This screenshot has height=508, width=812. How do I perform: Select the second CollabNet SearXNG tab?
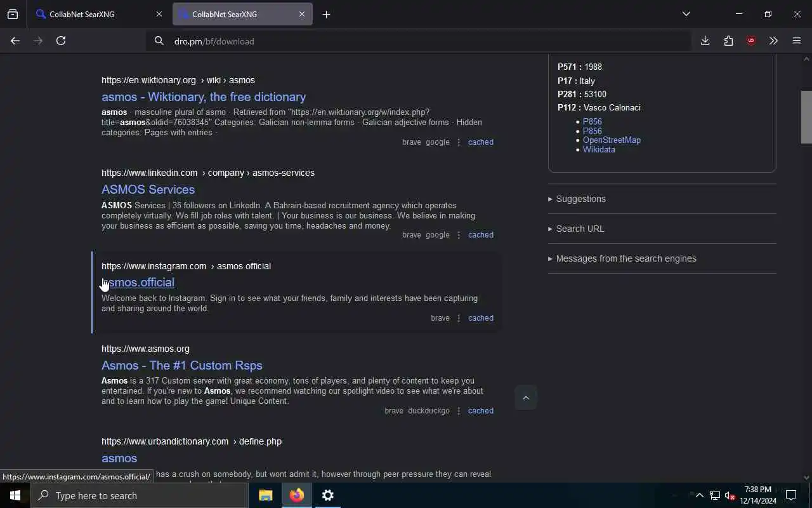[x=242, y=14]
